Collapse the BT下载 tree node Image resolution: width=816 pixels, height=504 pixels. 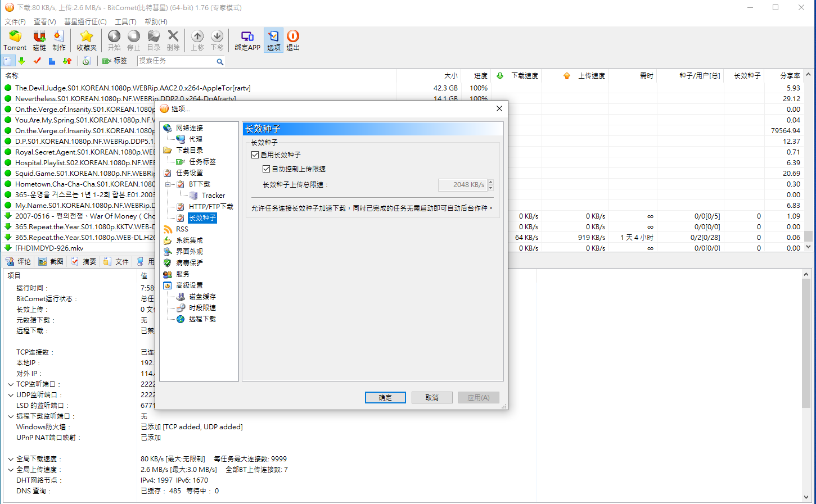168,184
